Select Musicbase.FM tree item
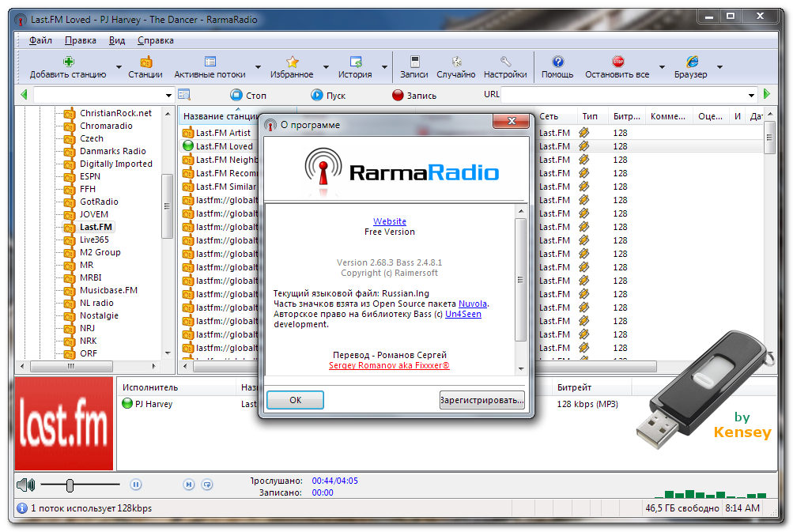This screenshot has height=532, width=793. pos(108,290)
